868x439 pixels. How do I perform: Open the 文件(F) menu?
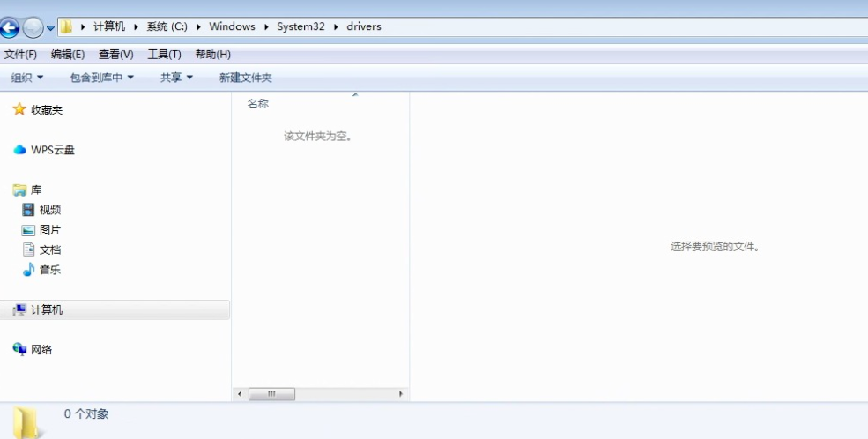point(20,55)
